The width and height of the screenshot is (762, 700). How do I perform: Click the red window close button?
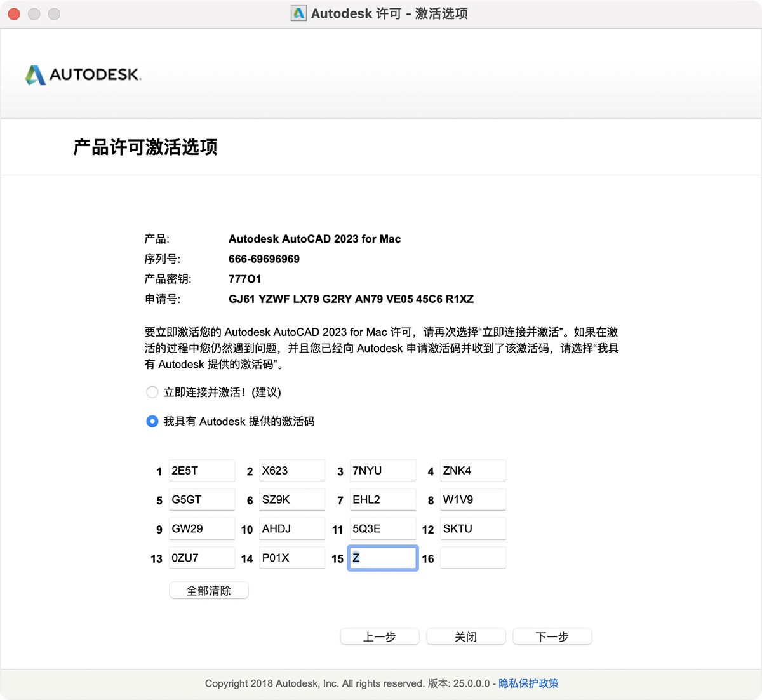[14, 14]
